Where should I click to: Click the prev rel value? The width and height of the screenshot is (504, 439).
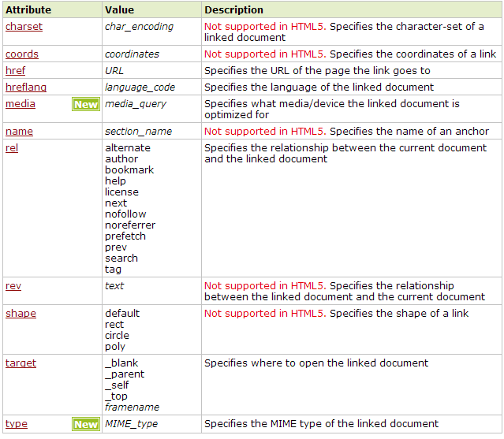point(116,247)
